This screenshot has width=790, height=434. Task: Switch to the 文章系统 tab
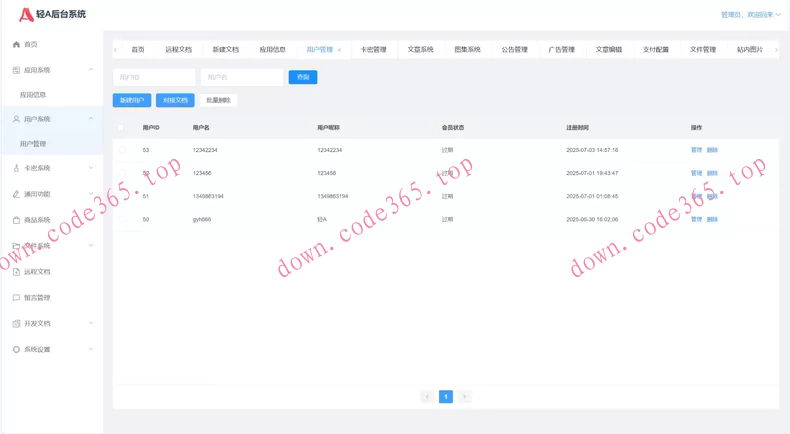(x=421, y=49)
